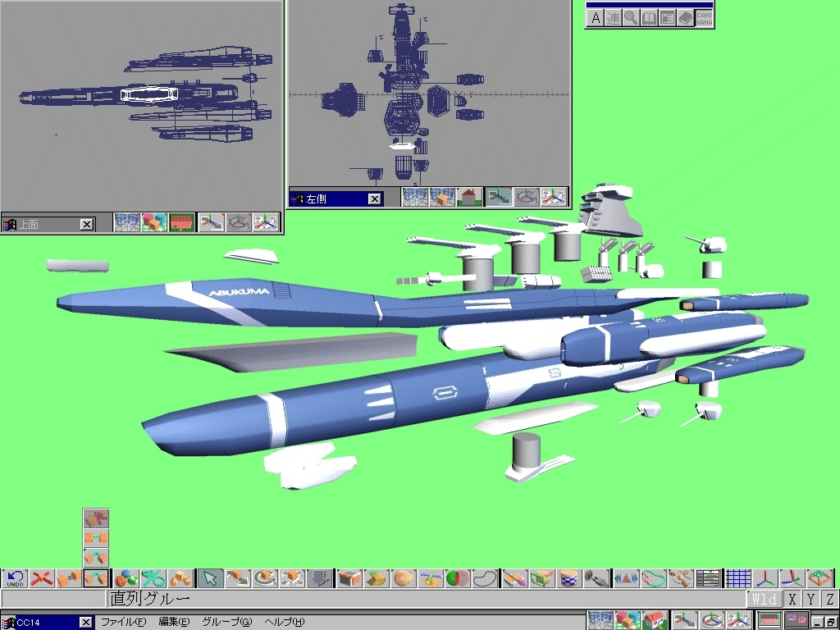Screen dimensions: 840x630
Task: Click the wireframe display icon in 上面 window
Action: click(x=127, y=222)
